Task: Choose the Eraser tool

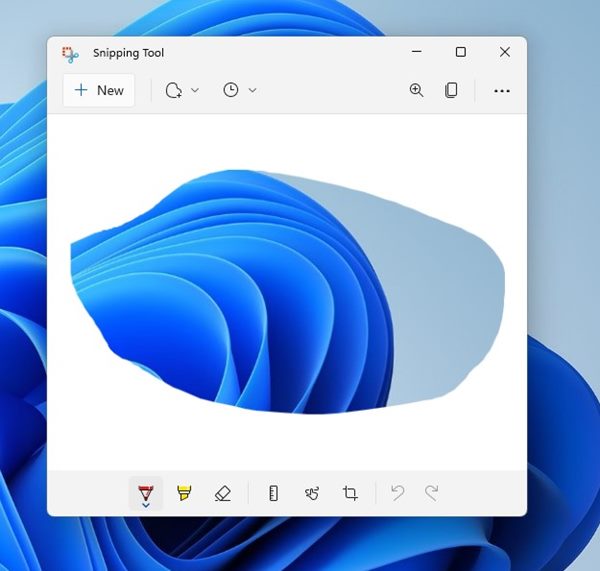Action: click(x=222, y=493)
